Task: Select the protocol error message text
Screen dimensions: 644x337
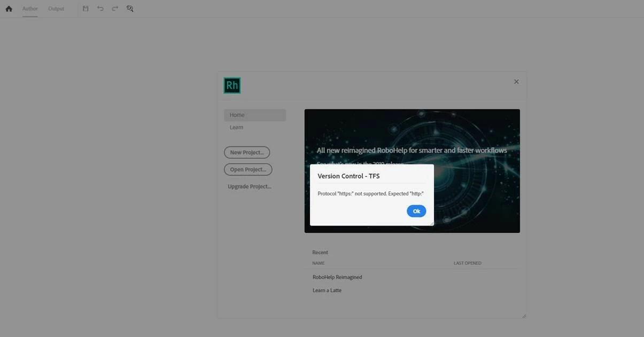Action: pyautogui.click(x=370, y=194)
